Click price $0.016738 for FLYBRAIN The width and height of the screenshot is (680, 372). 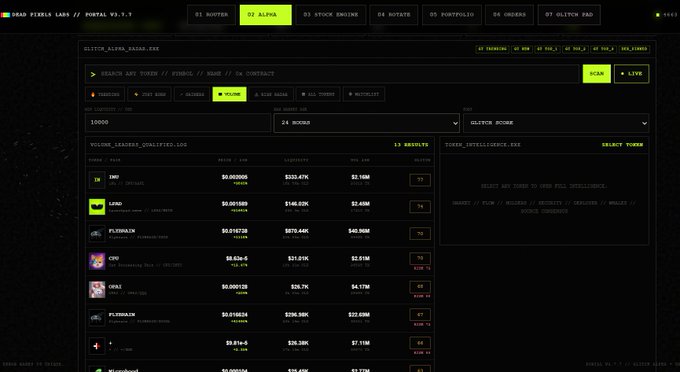(235, 231)
